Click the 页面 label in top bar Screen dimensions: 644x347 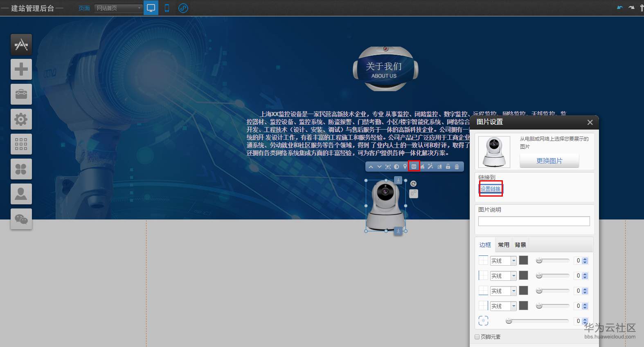(84, 8)
